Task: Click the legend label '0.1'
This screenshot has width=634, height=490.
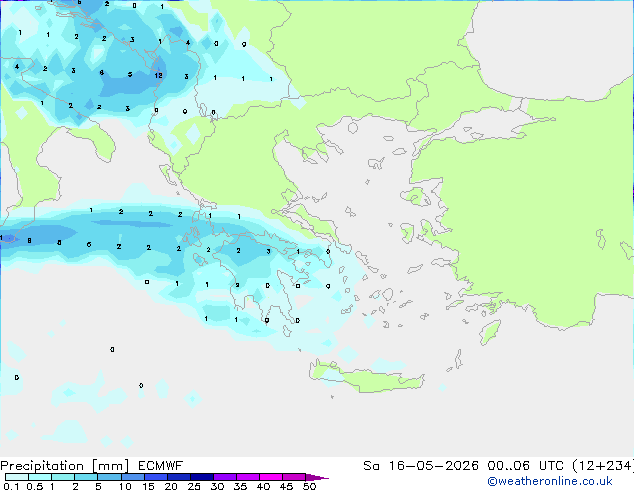Action: click(x=11, y=486)
